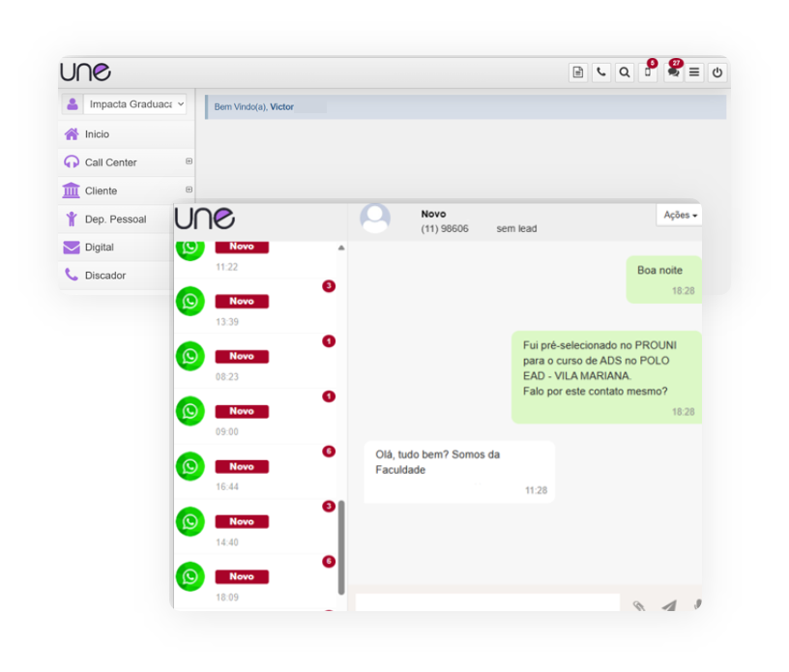
Task: Expand the Cliente submenu plus
Action: 189,190
